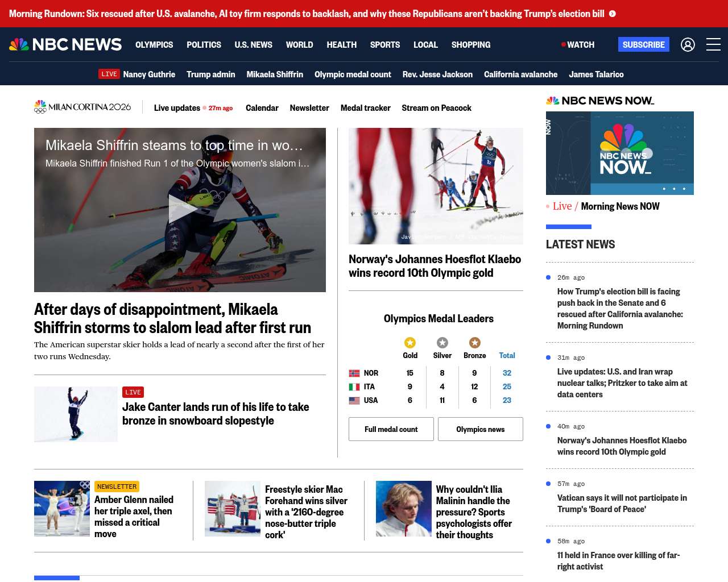Viewport: 728px width, 582px height.
Task: Click the NEWSLETTER badge above Amber Glenn story
Action: [117, 487]
